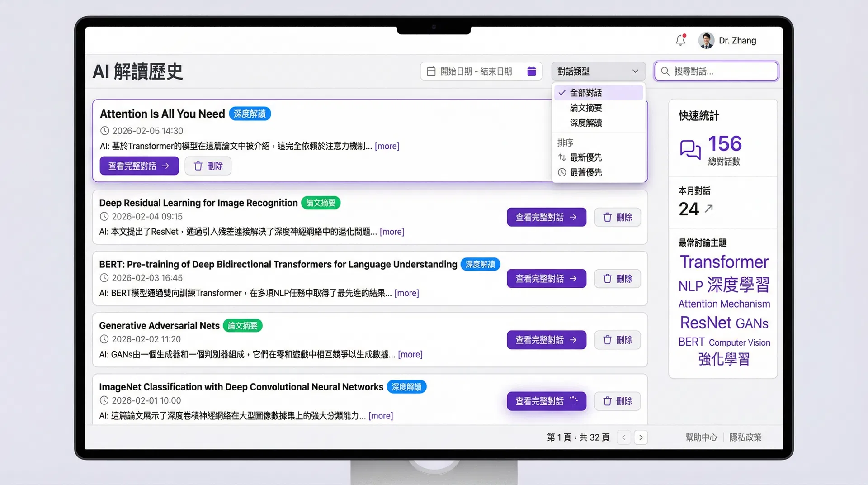Open the 對話類型 dropdown

click(598, 71)
